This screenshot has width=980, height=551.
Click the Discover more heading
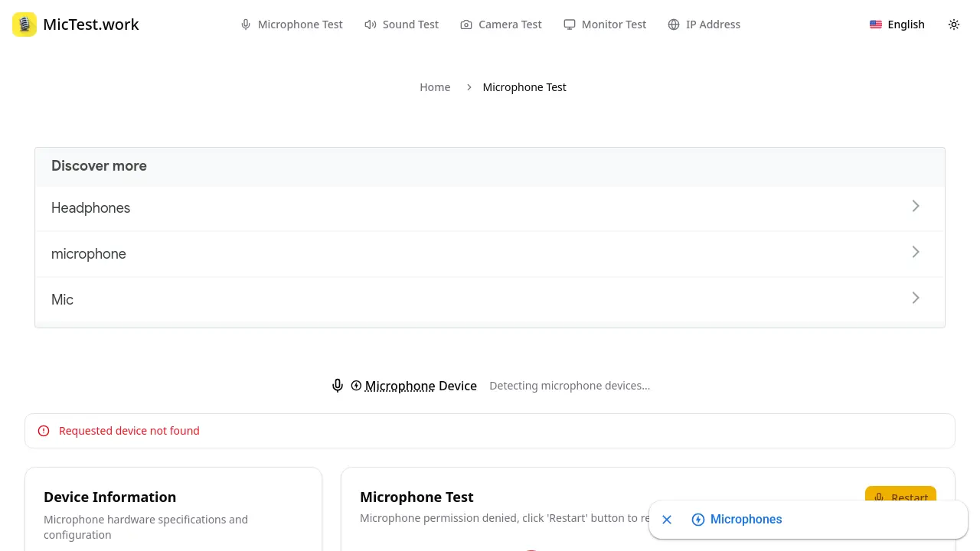point(99,166)
